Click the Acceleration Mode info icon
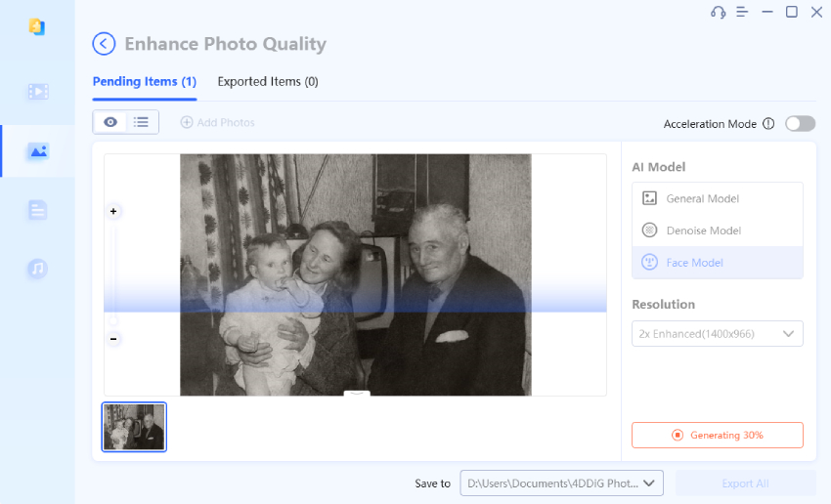 coord(768,124)
